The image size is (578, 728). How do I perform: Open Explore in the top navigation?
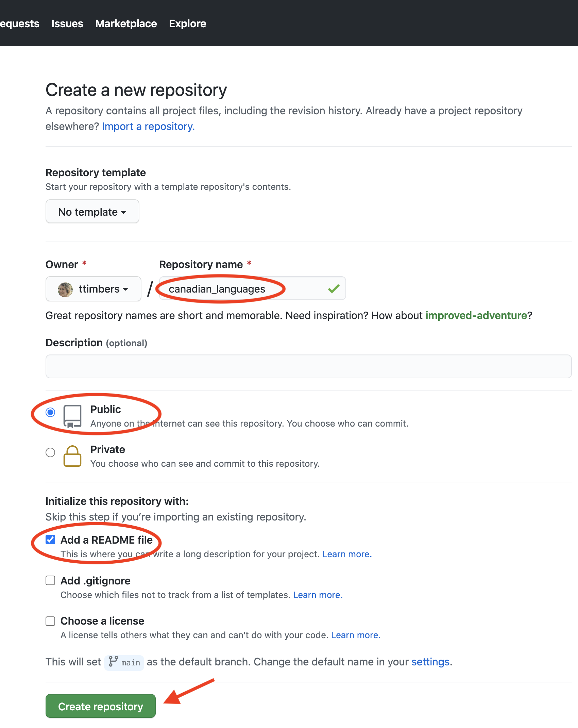(187, 23)
